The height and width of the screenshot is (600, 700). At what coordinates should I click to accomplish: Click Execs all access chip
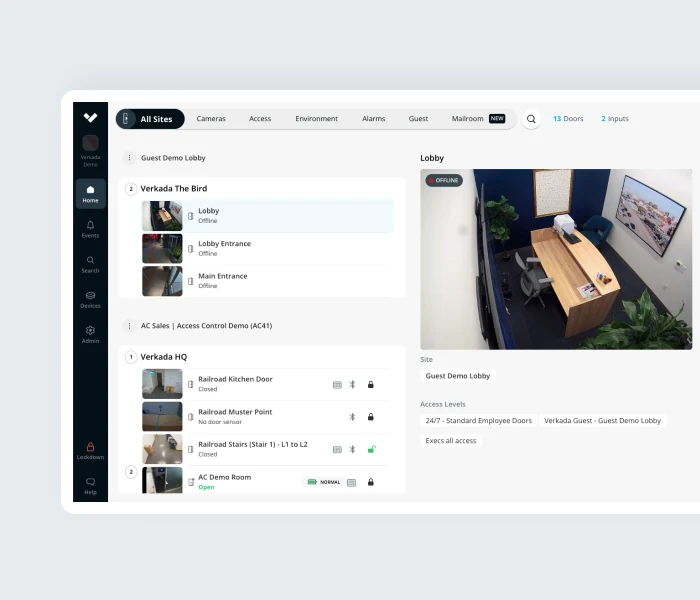tap(451, 441)
